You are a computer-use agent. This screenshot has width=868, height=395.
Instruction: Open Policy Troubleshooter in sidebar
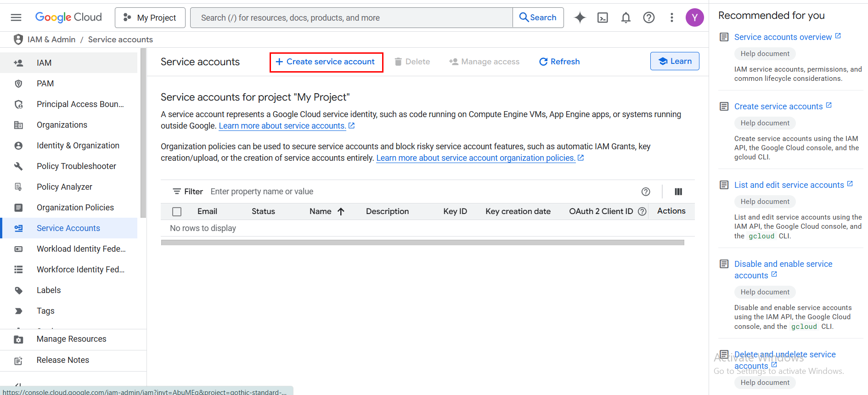click(76, 166)
